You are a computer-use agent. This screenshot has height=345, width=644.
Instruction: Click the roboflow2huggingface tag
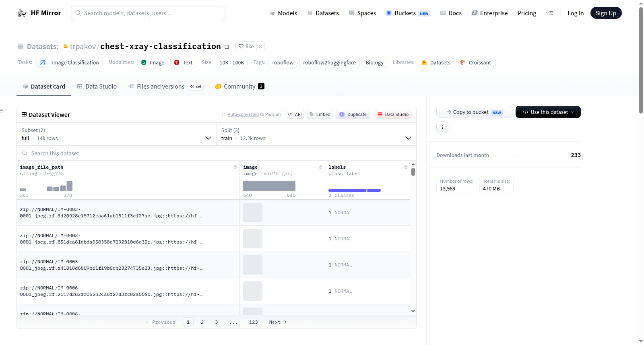(x=330, y=62)
